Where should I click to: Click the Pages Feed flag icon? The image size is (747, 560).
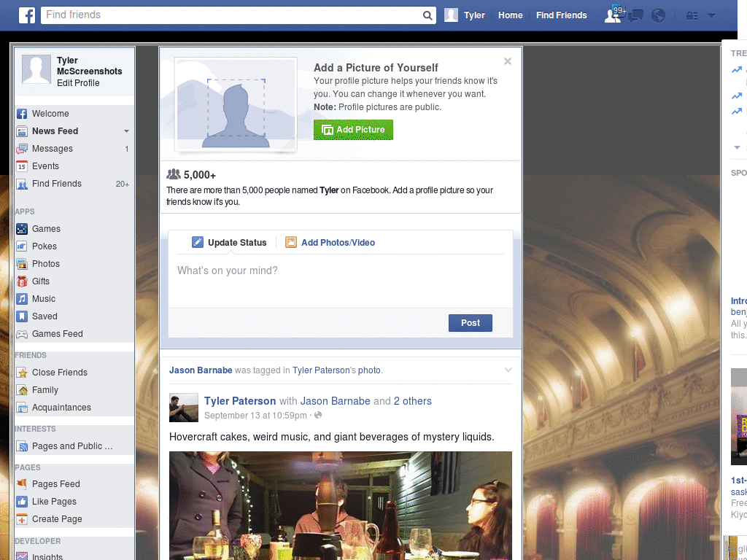click(22, 484)
